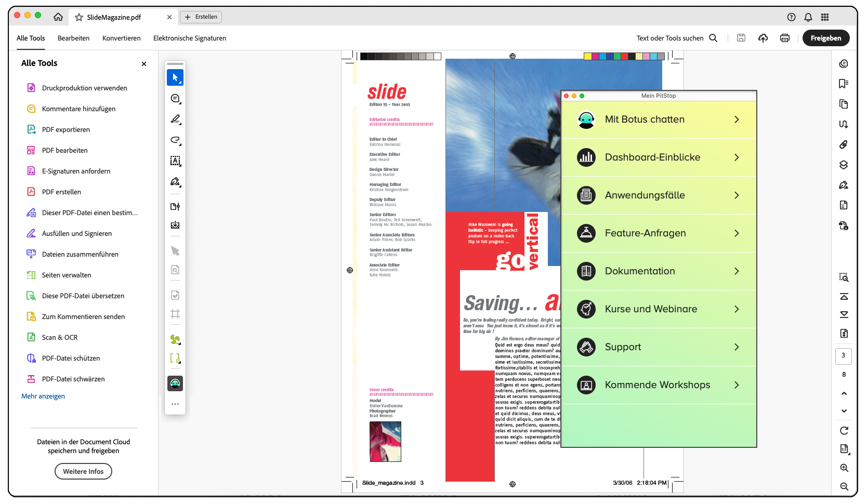The width and height of the screenshot is (867, 504).
Task: Click the Weitere Infos button
Action: point(83,471)
